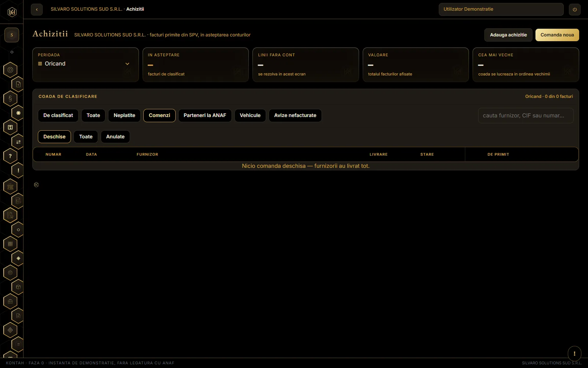Expand the Perioada Oricand dropdown
The width and height of the screenshot is (588, 368).
tap(86, 64)
